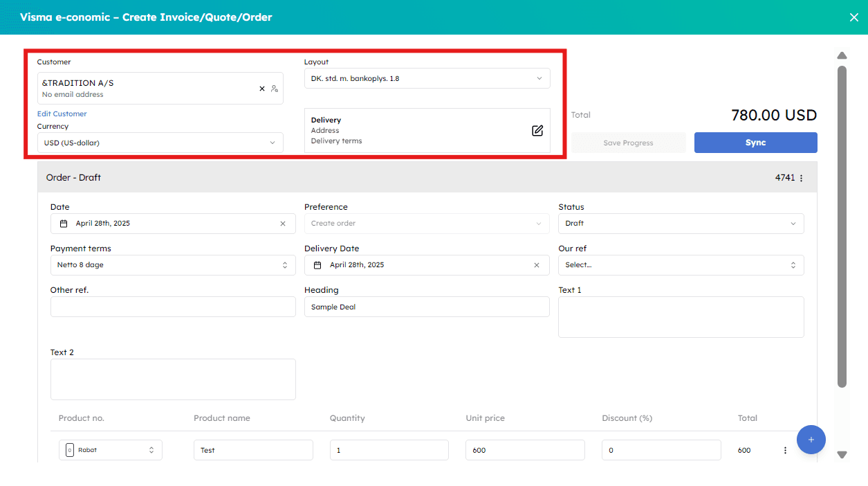Screen dimensions: 868x486
Task: Click the Text 1 text area
Action: [681, 317]
